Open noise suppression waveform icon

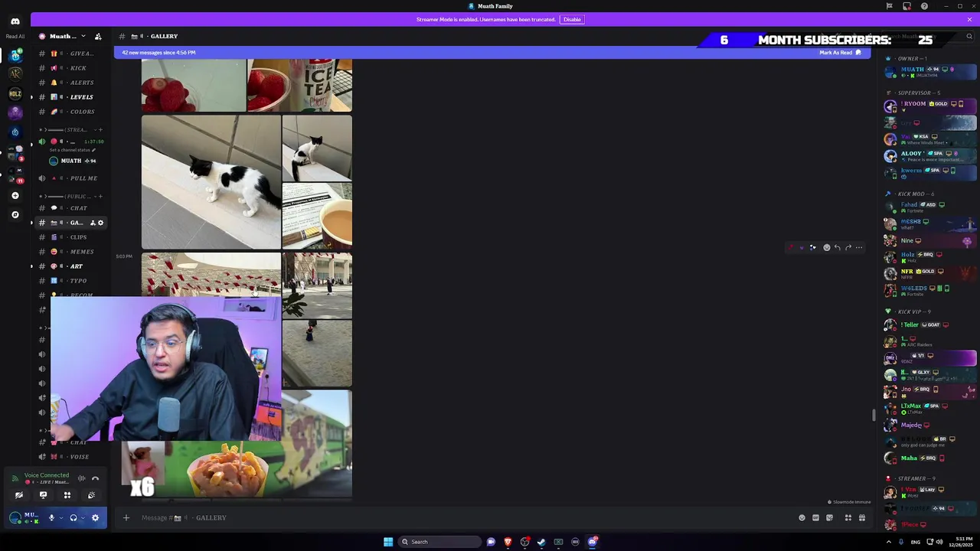point(81,478)
